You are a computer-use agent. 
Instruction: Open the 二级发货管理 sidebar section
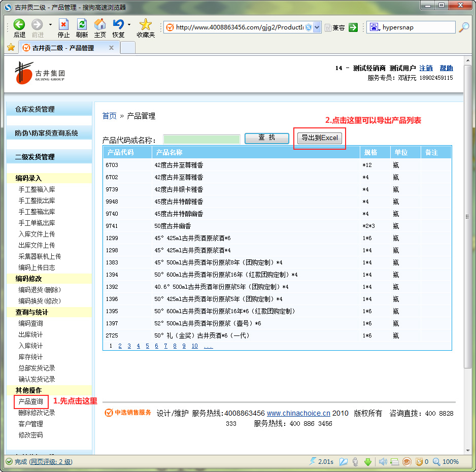(49, 157)
